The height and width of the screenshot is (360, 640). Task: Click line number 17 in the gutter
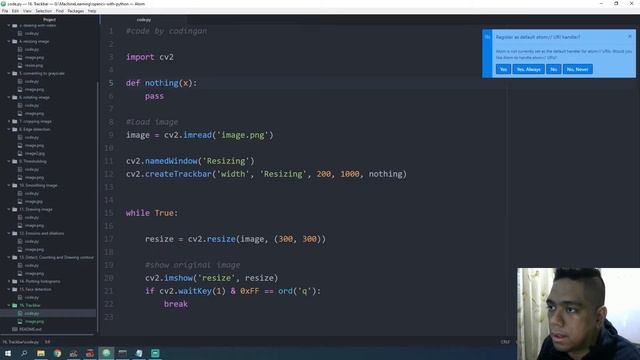[109, 239]
